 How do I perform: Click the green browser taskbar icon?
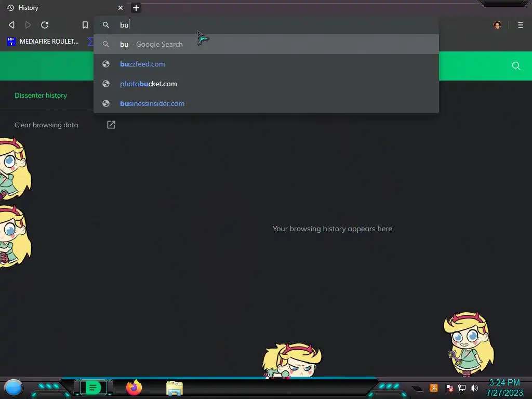point(93,388)
